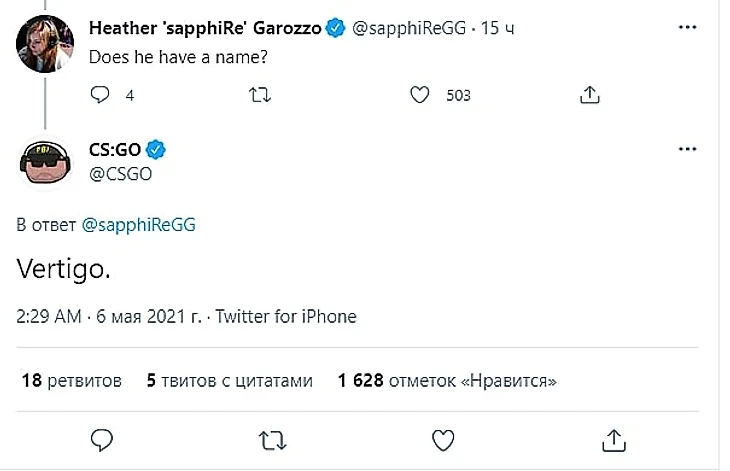Share Heather's tweet
Image resolution: width=730 pixels, height=471 pixels.
point(590,95)
